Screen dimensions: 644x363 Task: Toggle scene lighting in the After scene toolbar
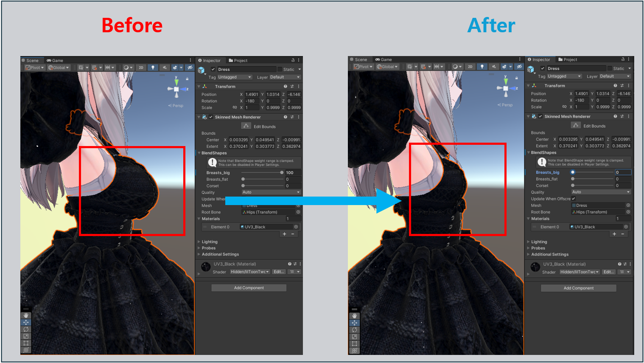click(482, 67)
